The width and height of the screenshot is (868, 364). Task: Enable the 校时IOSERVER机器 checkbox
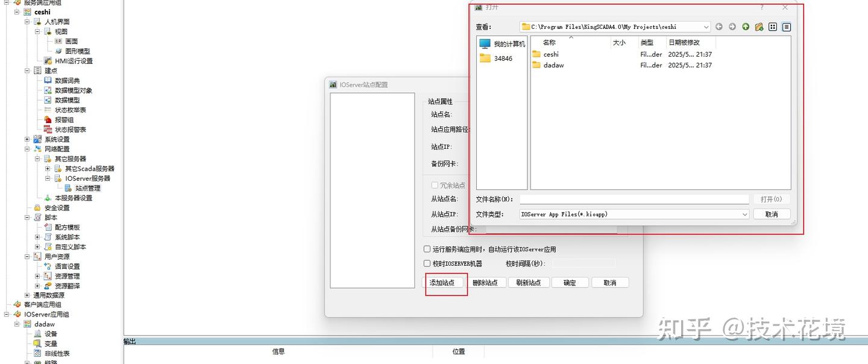(x=427, y=263)
